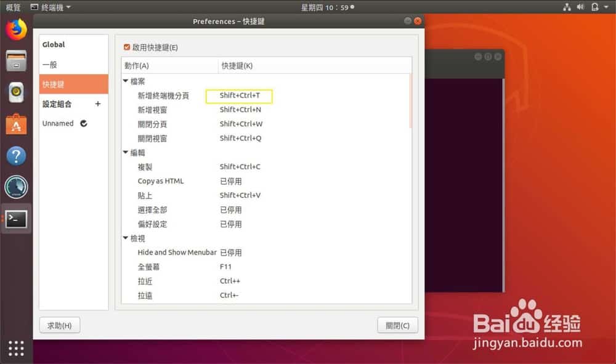Open the Help question mark icon
The height and width of the screenshot is (364, 616).
16,156
